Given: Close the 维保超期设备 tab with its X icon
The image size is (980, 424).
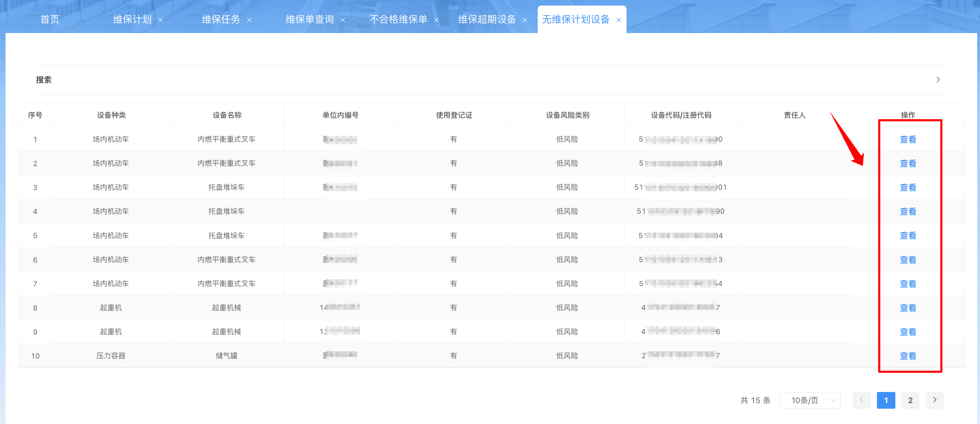Looking at the screenshot, I should click(525, 20).
